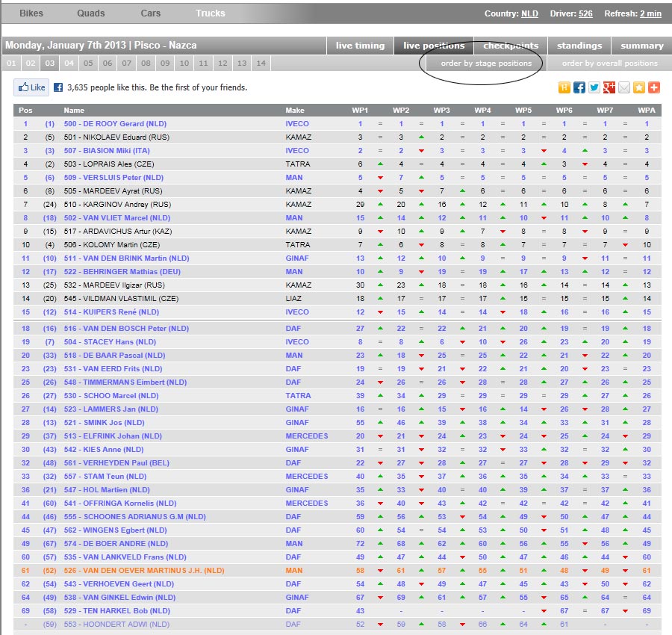Viewport: 672px width, 635px height.
Task: Click the WP1 column header
Action: pyautogui.click(x=360, y=111)
